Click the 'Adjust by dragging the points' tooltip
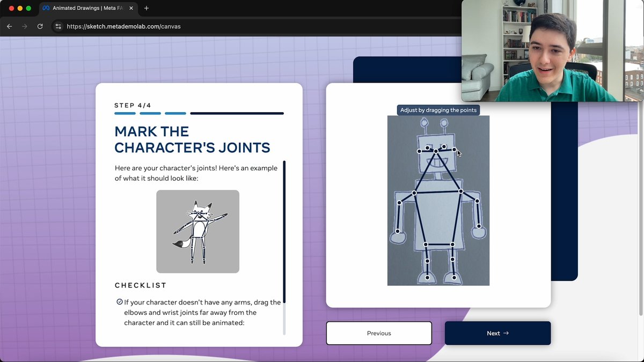This screenshot has height=362, width=644. tap(438, 110)
